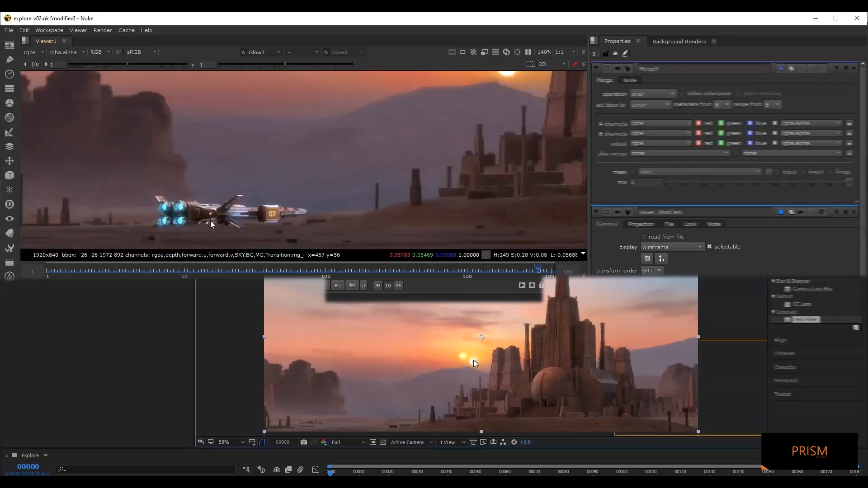The height and width of the screenshot is (488, 868).
Task: Click the RGB channel colors icon
Action: coord(324,442)
